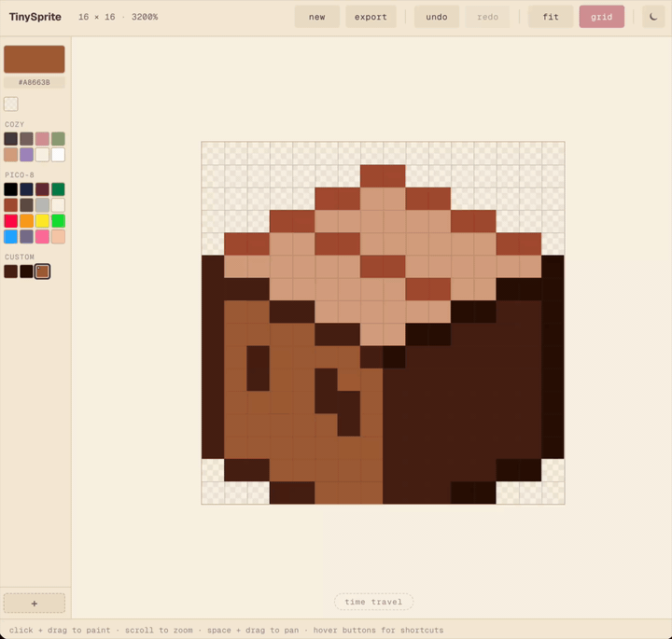Pick the cream Cozy swatch
Image resolution: width=672 pixels, height=639 pixels.
coord(42,155)
